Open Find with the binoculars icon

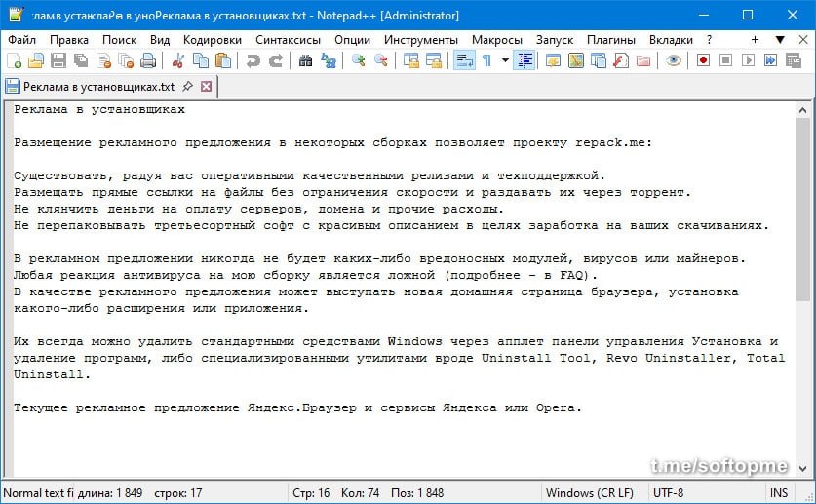coord(305,60)
